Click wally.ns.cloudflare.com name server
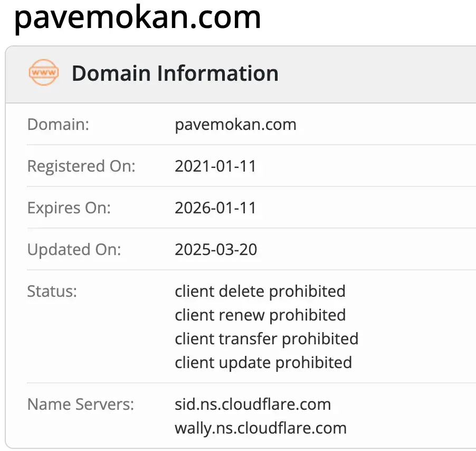Viewport: 476px width, 451px height. (261, 428)
